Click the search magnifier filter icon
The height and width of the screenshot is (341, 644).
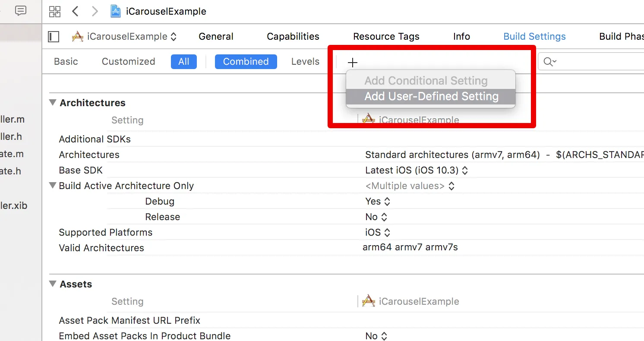point(549,62)
